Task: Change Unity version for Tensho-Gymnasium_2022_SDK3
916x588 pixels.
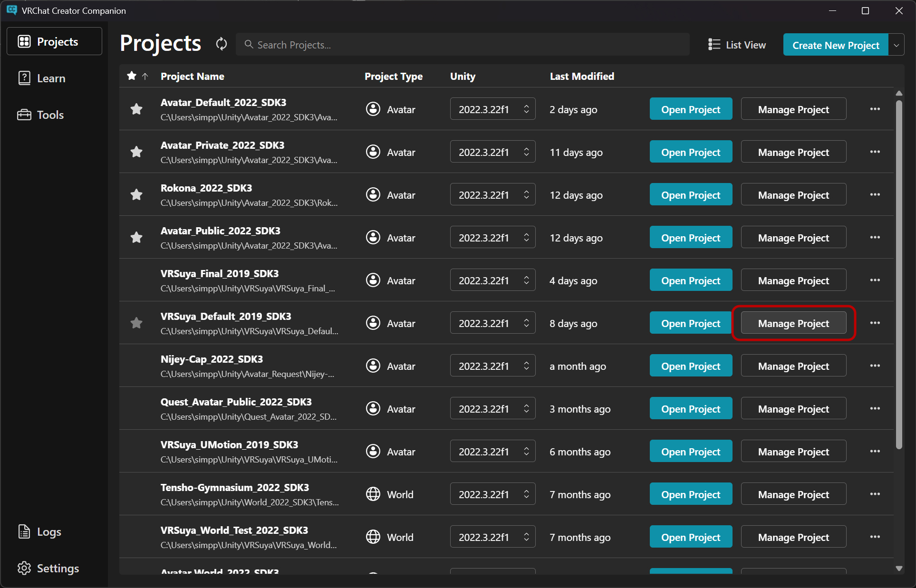Action: point(493,494)
